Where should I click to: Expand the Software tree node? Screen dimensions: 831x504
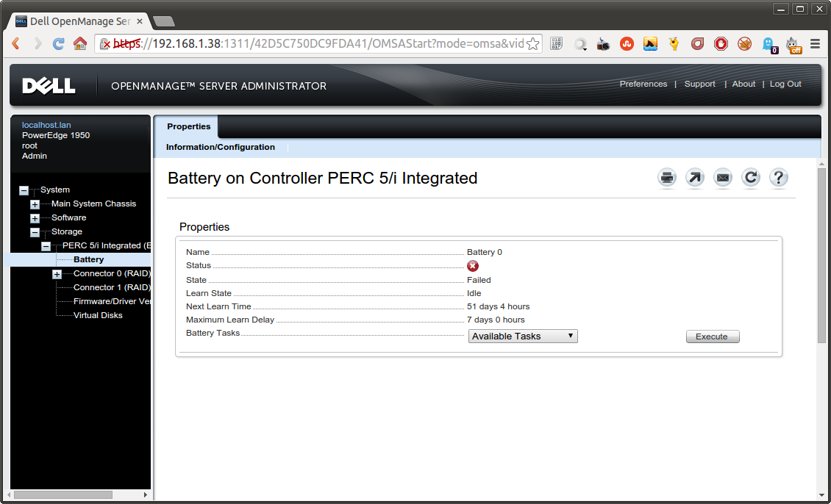35,218
